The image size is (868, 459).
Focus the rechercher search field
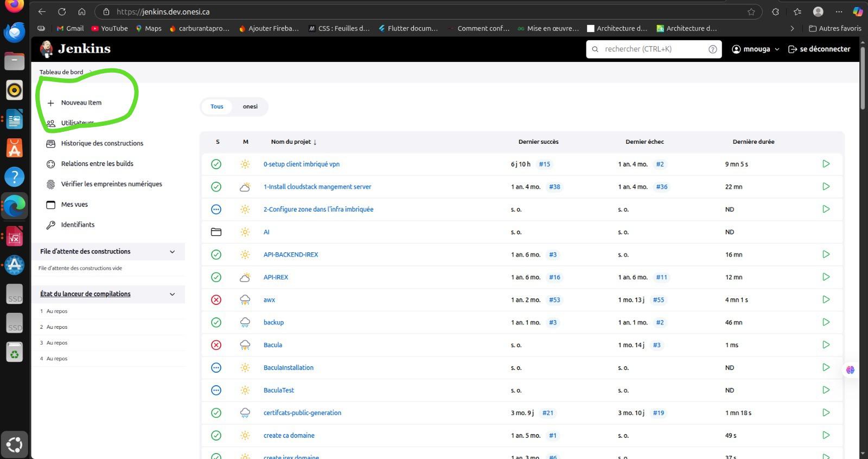point(654,49)
